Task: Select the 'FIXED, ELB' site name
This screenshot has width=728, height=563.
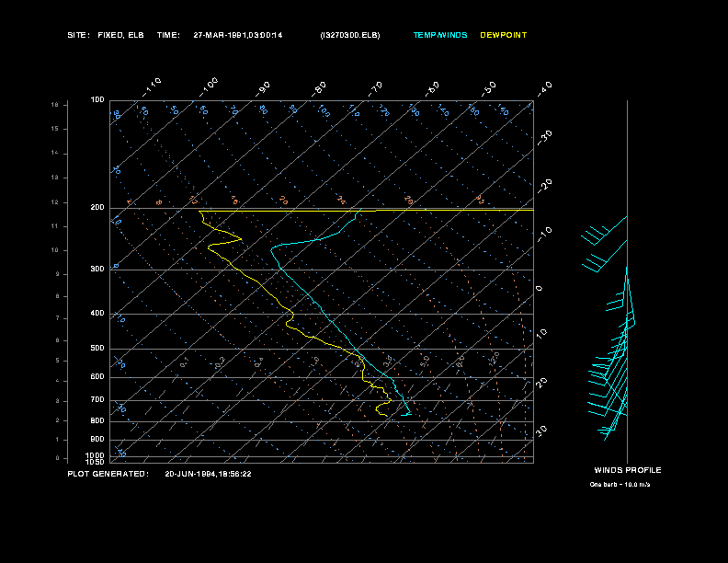Action: [120, 35]
